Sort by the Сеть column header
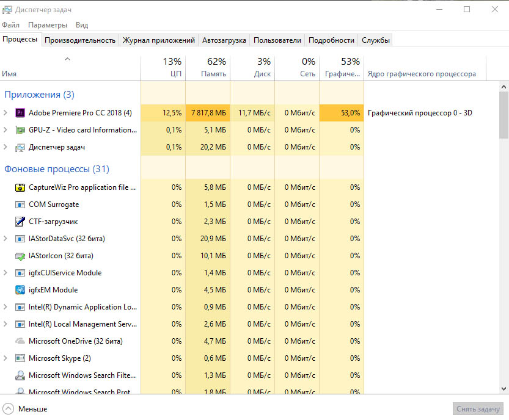 (x=298, y=68)
